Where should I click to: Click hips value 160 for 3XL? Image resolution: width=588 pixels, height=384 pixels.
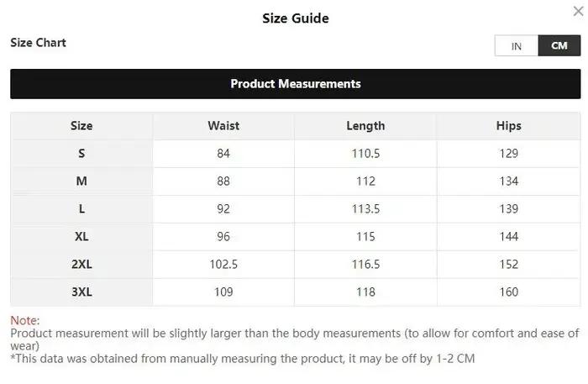509,292
